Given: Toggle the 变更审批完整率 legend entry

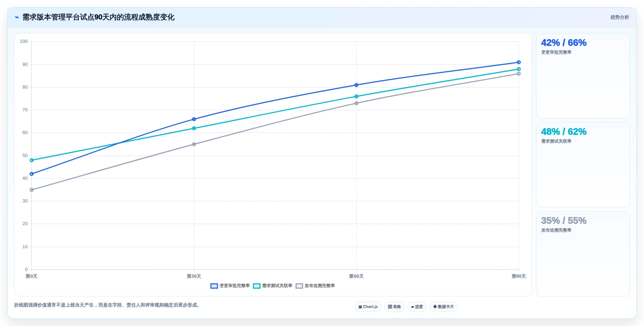Looking at the screenshot, I should 230,286.
